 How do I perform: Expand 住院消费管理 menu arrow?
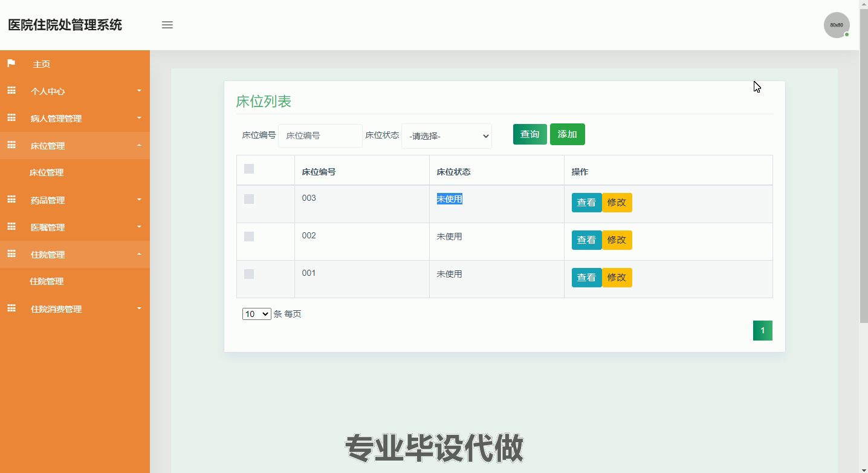pos(139,308)
